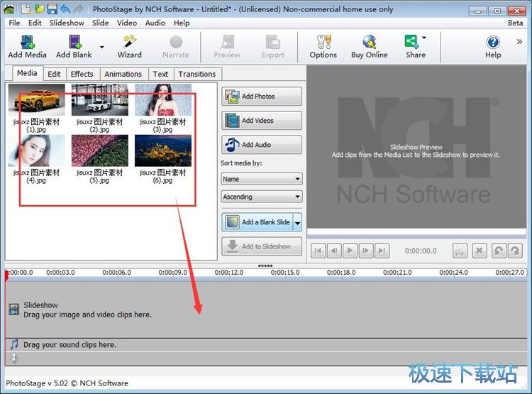Click the Buy Online icon
The height and width of the screenshot is (394, 532).
[x=370, y=47]
